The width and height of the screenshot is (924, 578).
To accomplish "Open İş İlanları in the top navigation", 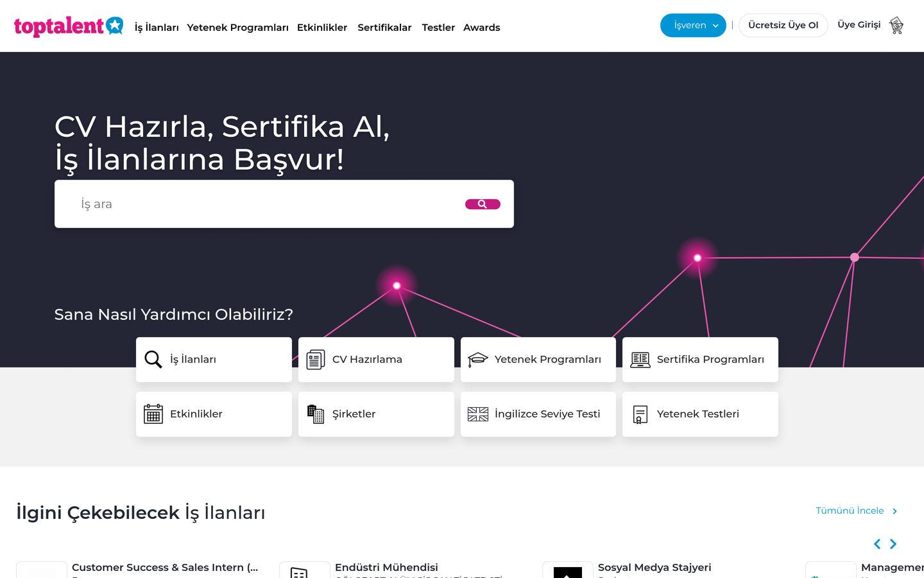I will 157,28.
